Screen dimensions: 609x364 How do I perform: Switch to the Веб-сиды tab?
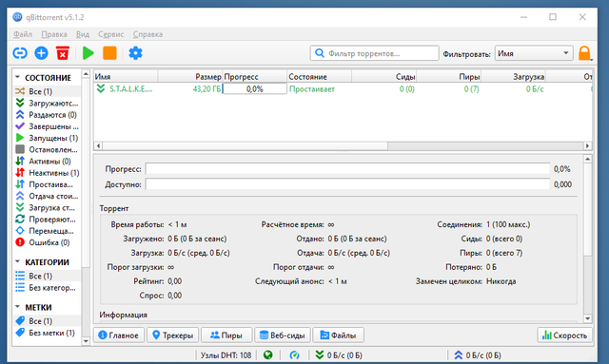(x=283, y=335)
